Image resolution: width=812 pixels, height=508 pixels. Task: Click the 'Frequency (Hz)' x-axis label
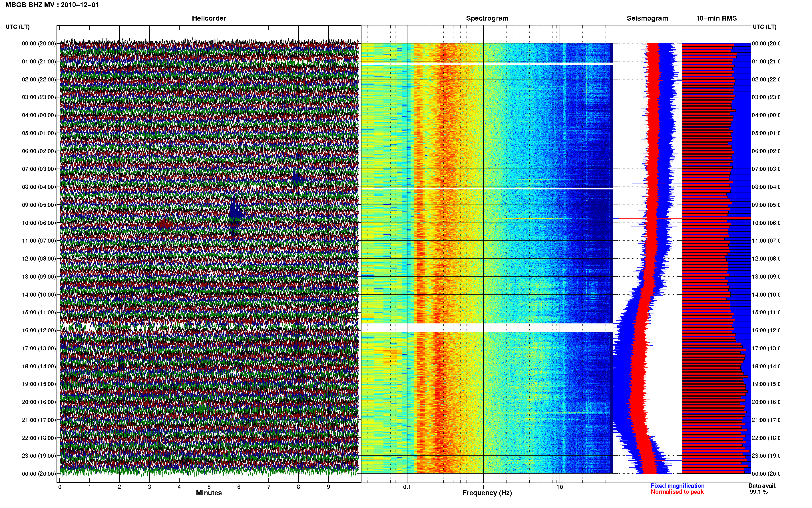(x=487, y=493)
